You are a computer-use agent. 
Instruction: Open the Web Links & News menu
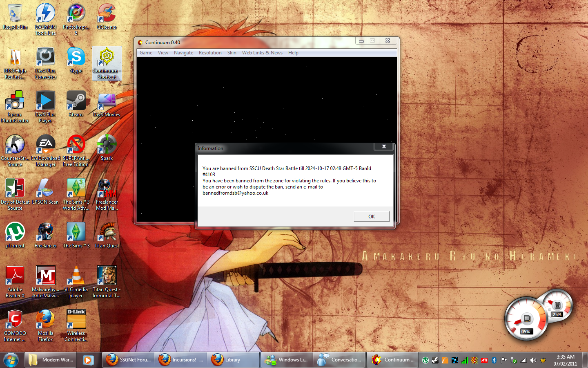tap(262, 53)
